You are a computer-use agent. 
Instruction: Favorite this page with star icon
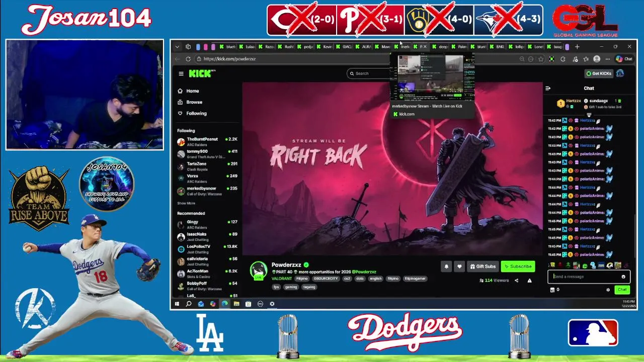click(541, 59)
